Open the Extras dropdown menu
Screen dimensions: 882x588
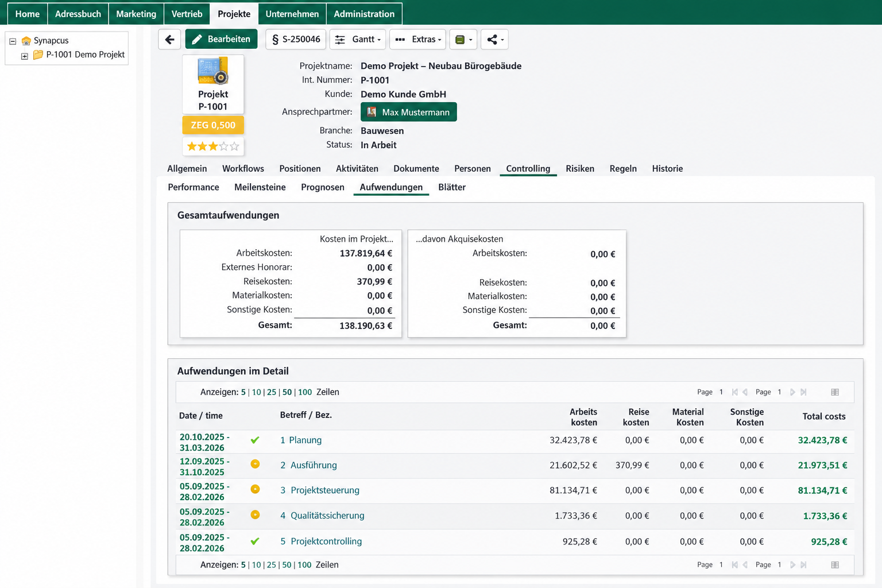tap(419, 39)
